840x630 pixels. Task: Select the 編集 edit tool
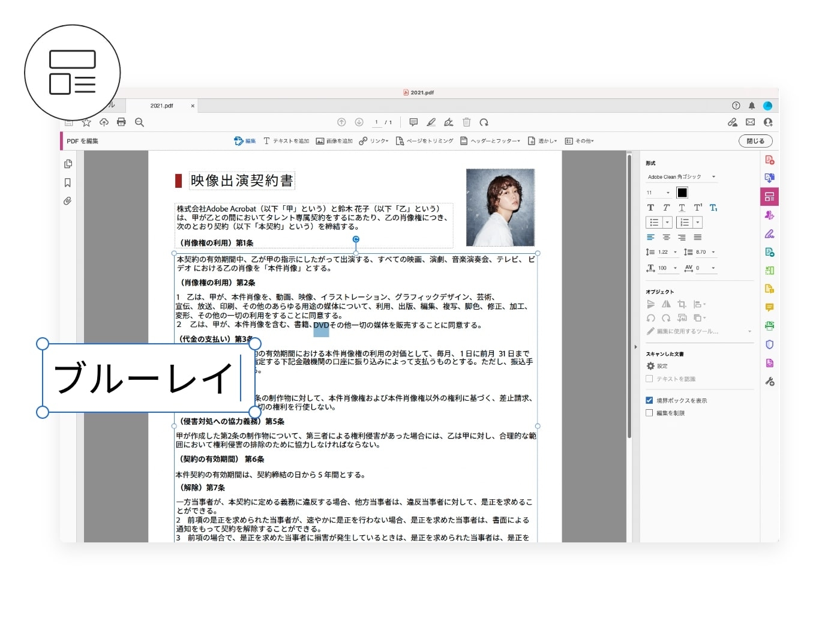pos(245,141)
